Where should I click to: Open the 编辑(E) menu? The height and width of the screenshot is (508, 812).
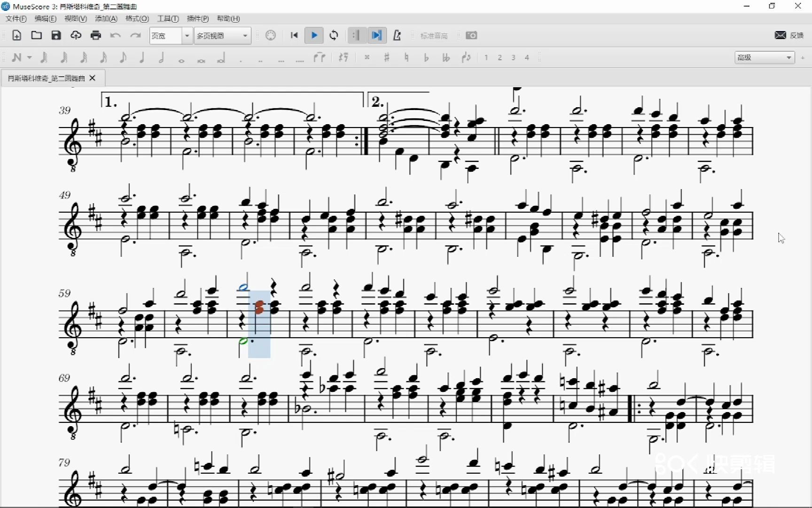point(46,18)
